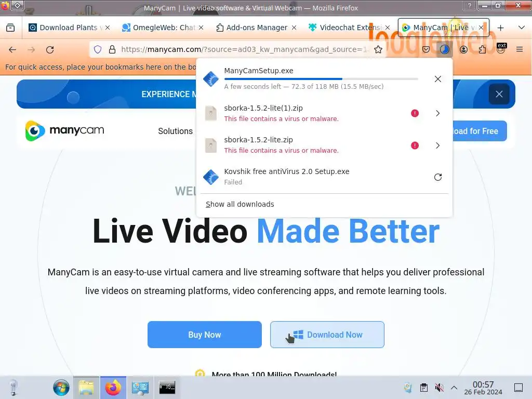Click the forward navigation arrow
Screen dimensions: 532x399
pos(31,50)
